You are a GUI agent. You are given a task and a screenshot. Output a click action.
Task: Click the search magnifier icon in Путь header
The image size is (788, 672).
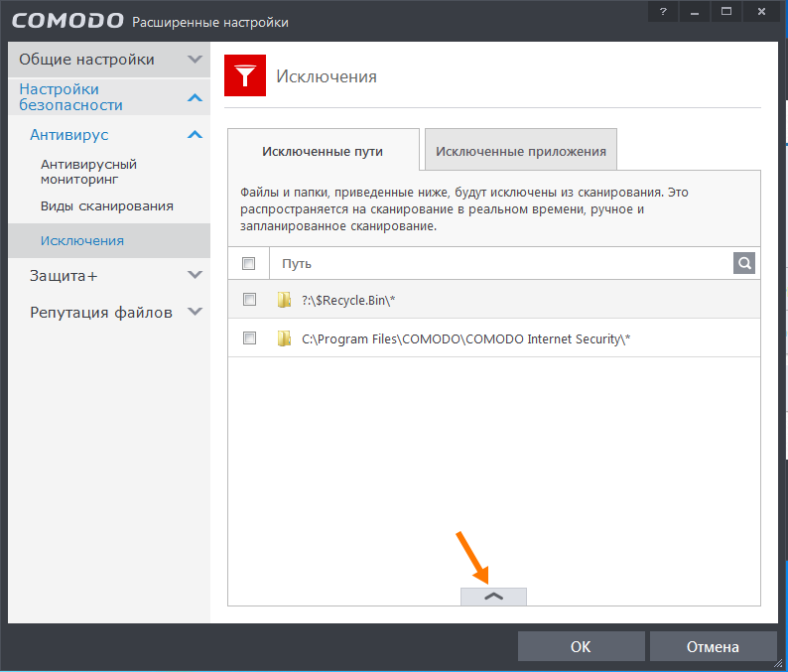click(x=743, y=263)
